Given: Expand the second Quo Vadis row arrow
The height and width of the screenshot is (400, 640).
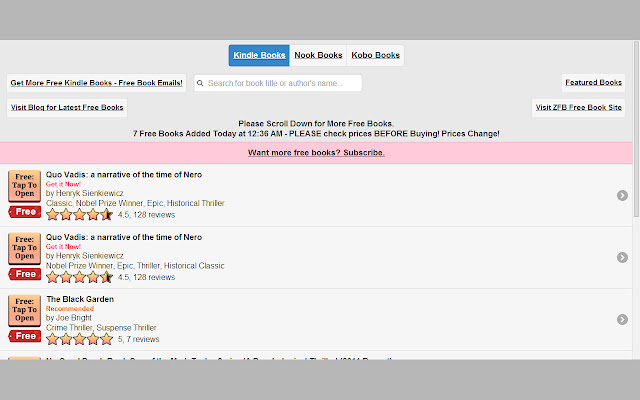Looking at the screenshot, I should pyautogui.click(x=622, y=258).
